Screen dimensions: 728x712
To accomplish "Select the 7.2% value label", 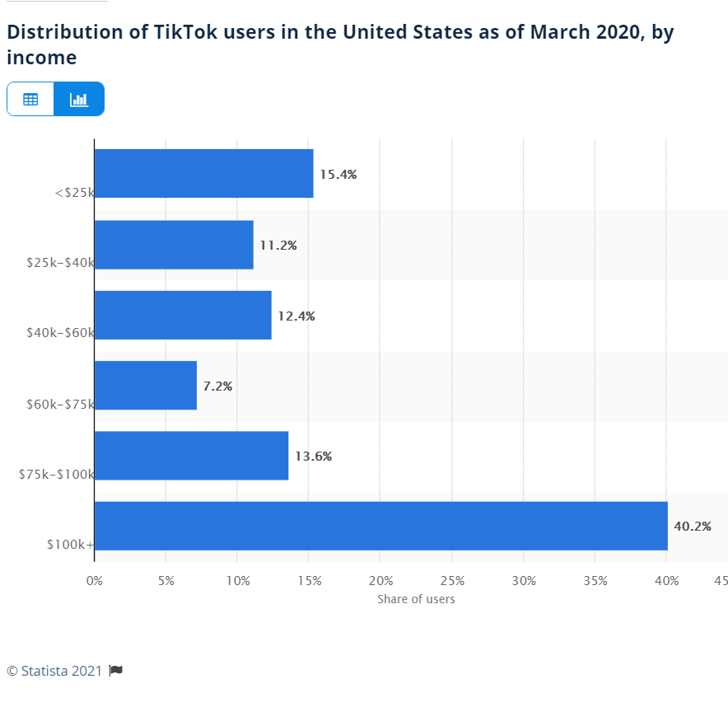I will 217,386.
